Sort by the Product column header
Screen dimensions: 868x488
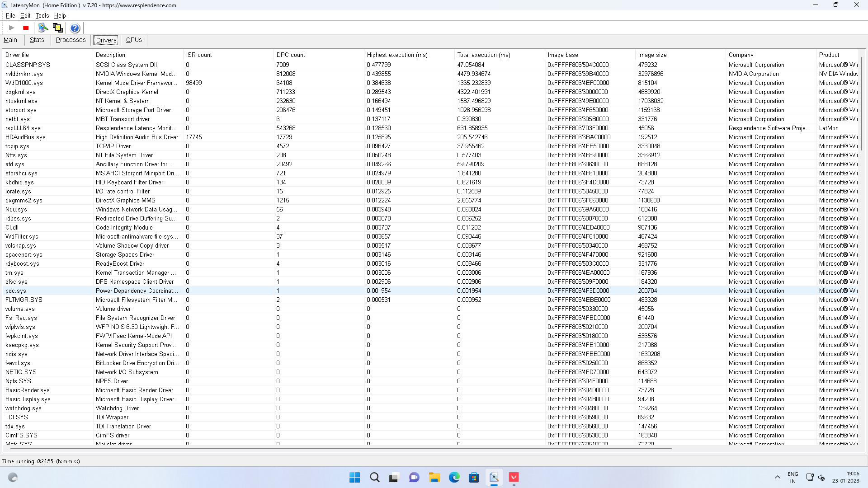click(837, 55)
